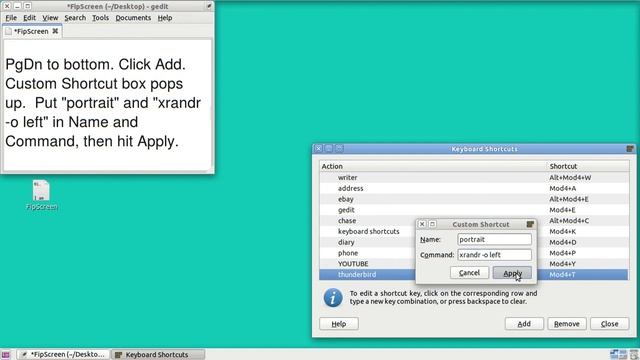Select the address shortcut row
This screenshot has height=360, width=640.
coord(473,188)
